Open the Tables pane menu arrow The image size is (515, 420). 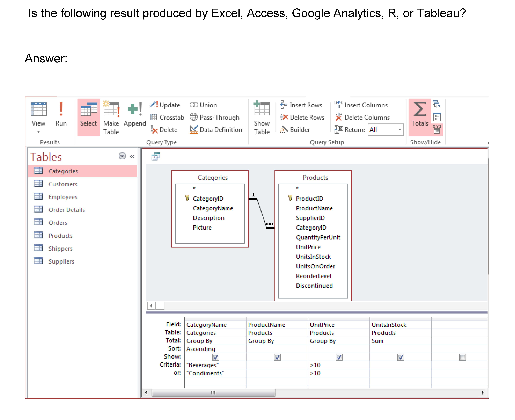click(122, 156)
